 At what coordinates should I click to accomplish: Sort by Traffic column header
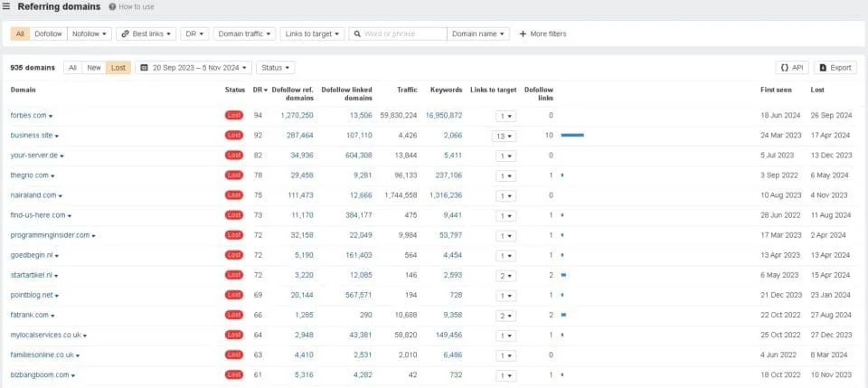point(407,90)
